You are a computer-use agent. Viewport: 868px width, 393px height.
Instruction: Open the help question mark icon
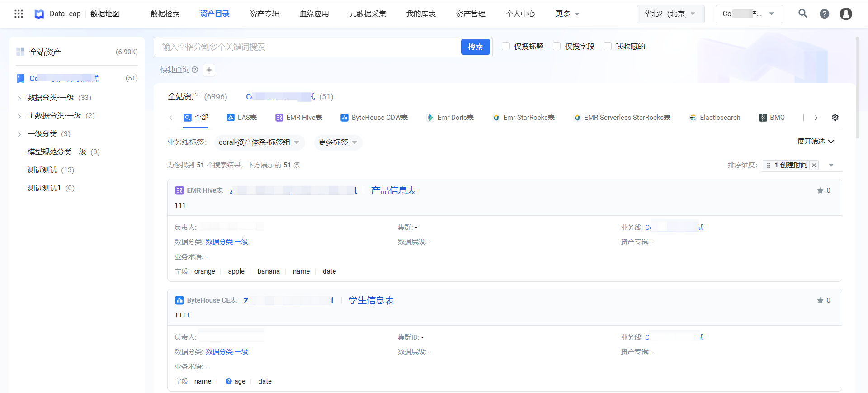pyautogui.click(x=825, y=14)
